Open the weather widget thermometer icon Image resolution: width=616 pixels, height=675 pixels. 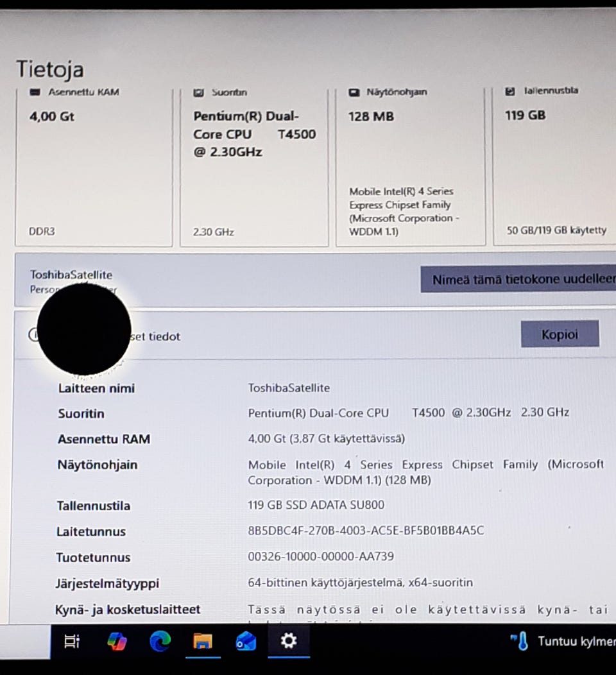tap(520, 641)
